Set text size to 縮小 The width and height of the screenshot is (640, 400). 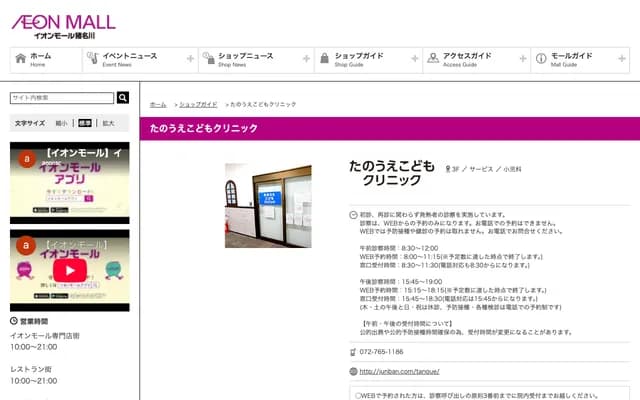coord(61,123)
